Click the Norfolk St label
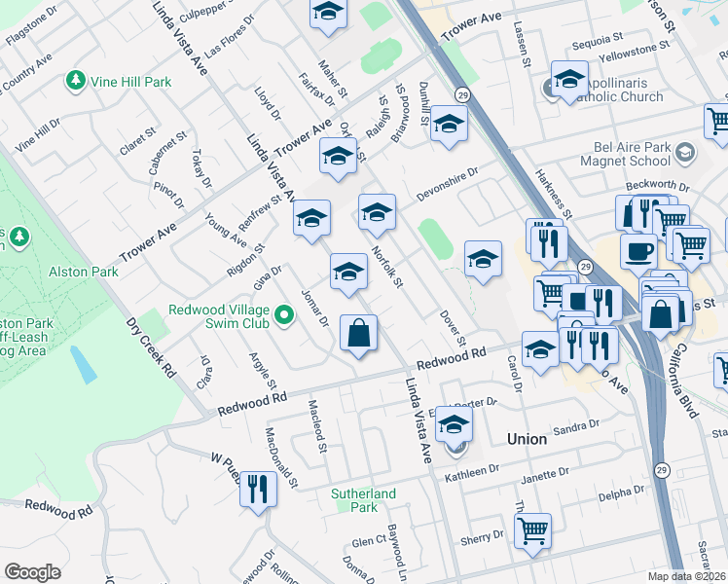Screen dimensions: 728x584 point(387,267)
